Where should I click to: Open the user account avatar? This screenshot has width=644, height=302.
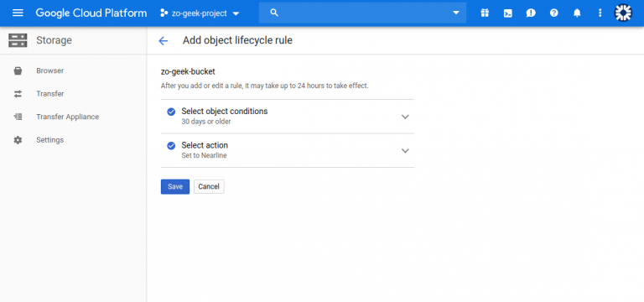pos(623,13)
